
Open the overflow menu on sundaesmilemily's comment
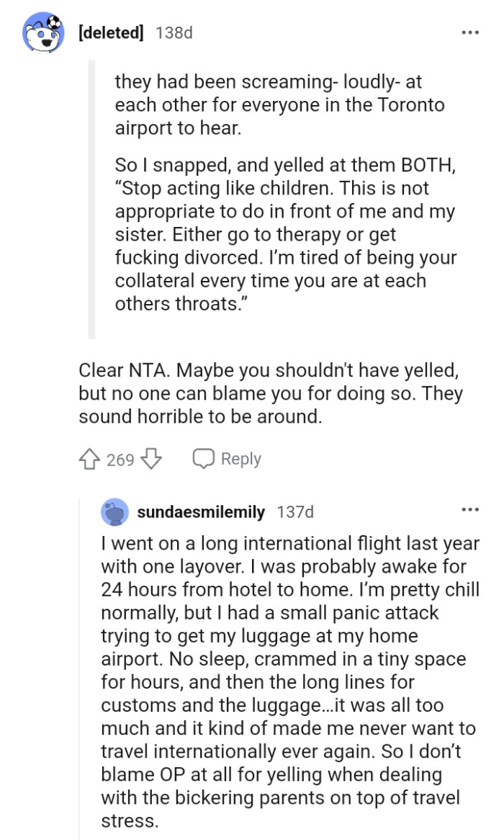tap(470, 508)
